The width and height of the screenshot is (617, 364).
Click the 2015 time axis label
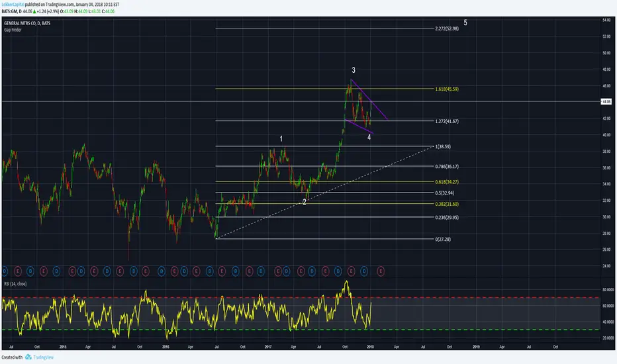point(63,347)
